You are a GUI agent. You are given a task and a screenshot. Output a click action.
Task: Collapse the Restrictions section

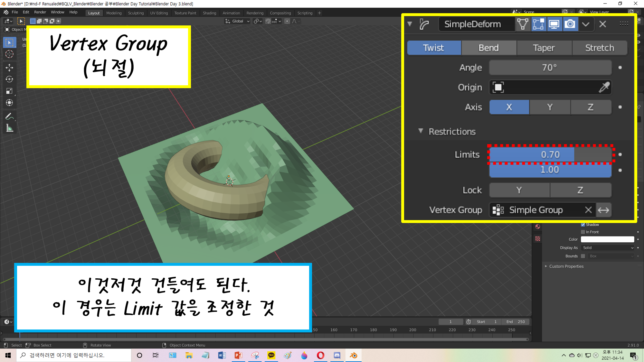coord(421,131)
